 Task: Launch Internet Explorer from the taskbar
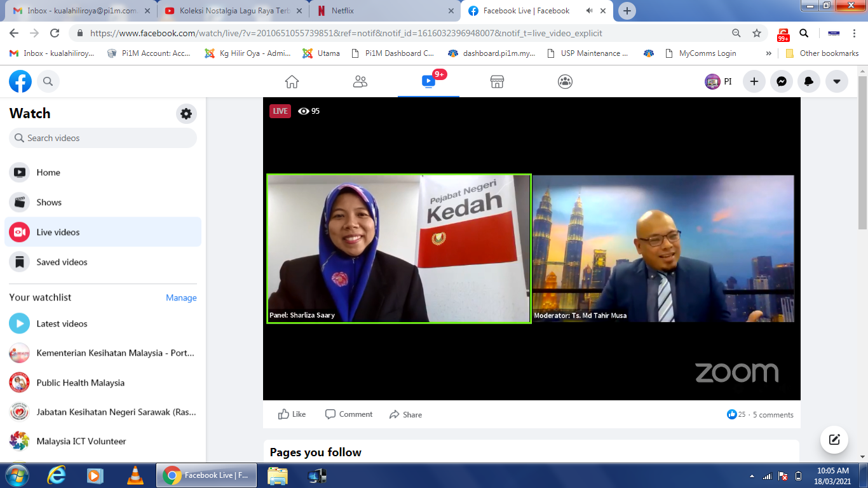[57, 475]
